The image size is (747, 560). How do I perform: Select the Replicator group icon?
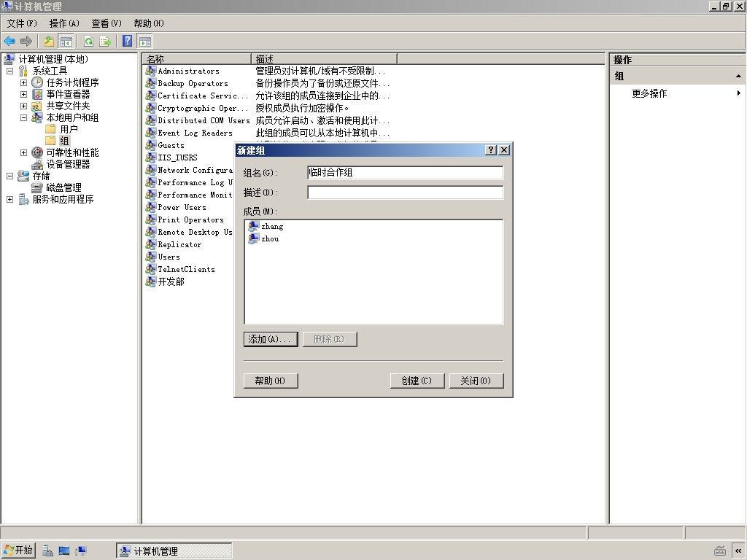pos(150,244)
